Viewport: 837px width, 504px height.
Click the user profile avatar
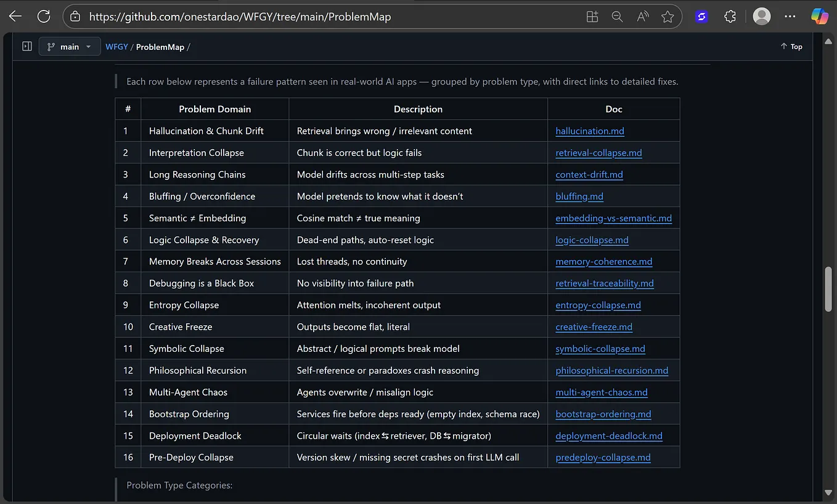(x=762, y=17)
